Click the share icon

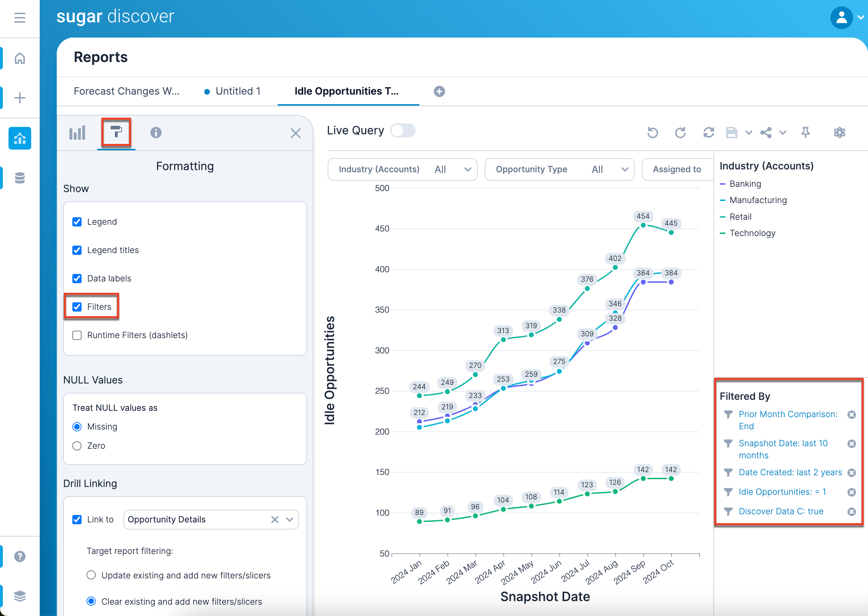pos(766,132)
